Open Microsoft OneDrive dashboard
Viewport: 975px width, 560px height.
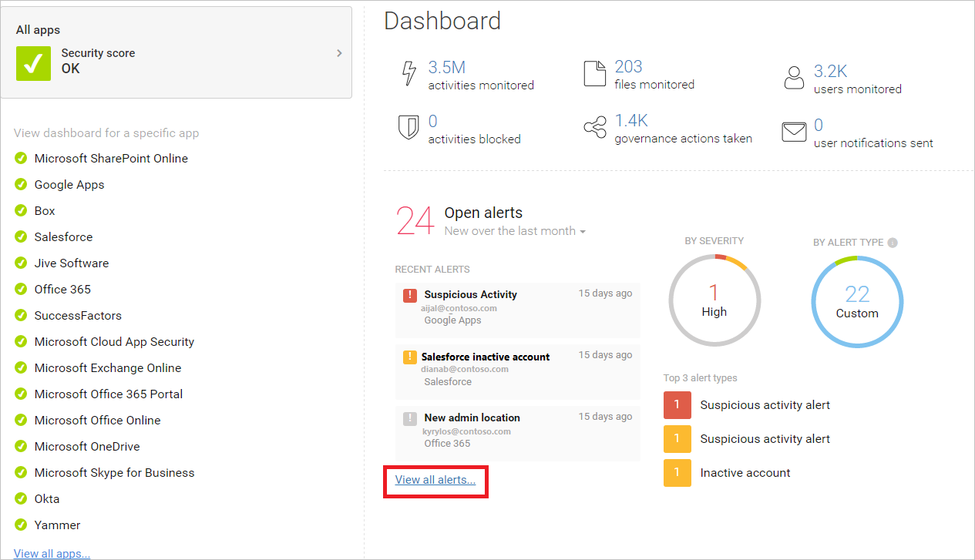coord(87,446)
